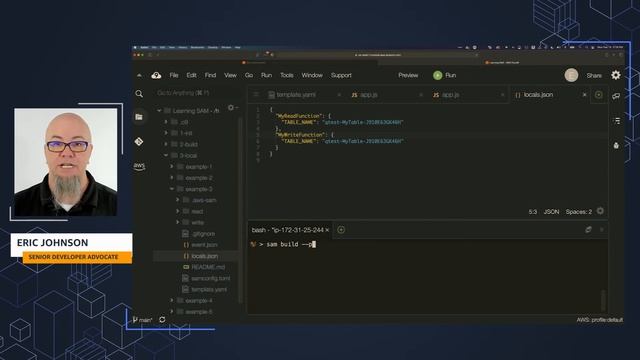Open the Run menu

tap(267, 75)
